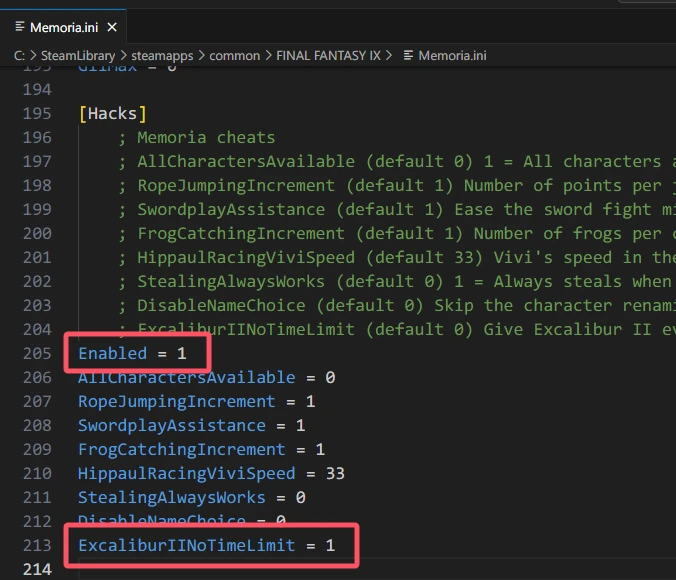The height and width of the screenshot is (580, 676).
Task: Click the RopeJumpingIncrement comment on line 198
Action: click(397, 186)
